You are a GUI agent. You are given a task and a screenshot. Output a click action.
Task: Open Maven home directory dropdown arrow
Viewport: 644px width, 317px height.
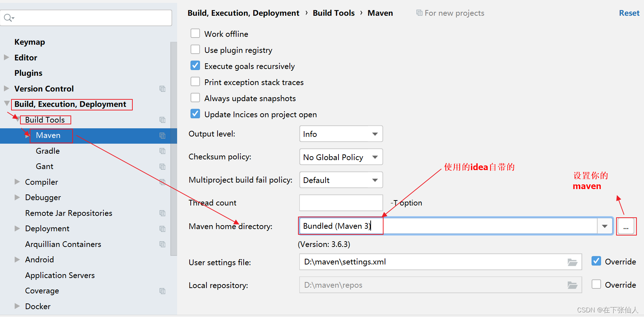[605, 226]
